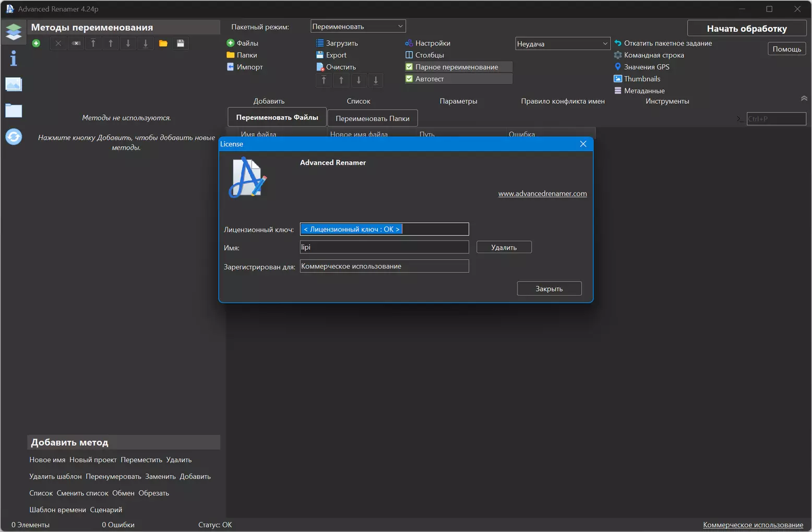Click the Коммерческое использование status bar link
Screen dimensions: 812x532
pos(753,525)
